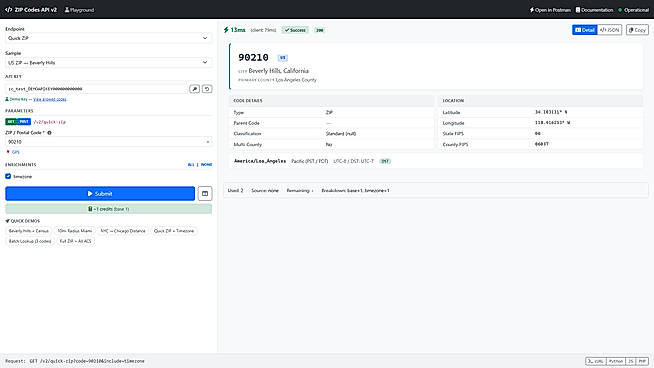
Task: Click the Beverly Hills, California text
Action: 279,71
